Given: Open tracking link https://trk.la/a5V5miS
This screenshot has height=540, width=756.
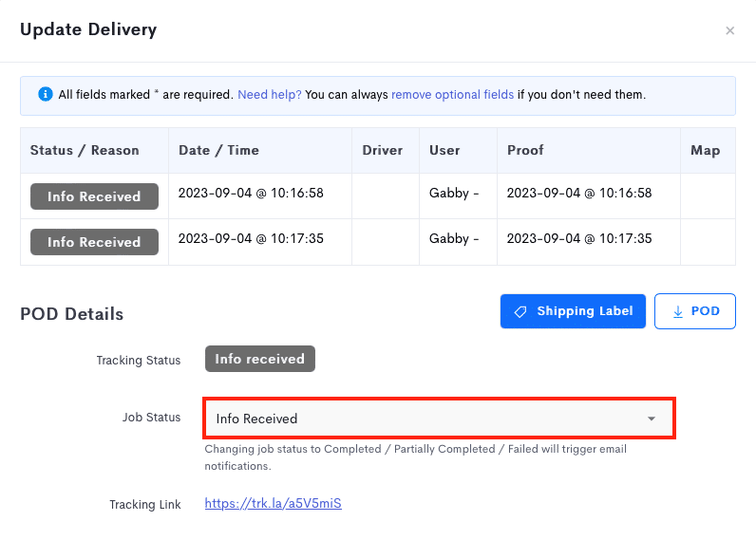Looking at the screenshot, I should (x=273, y=503).
